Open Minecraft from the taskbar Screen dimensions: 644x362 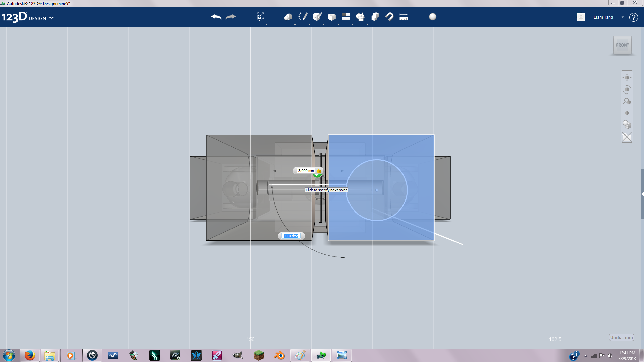pos(259,355)
